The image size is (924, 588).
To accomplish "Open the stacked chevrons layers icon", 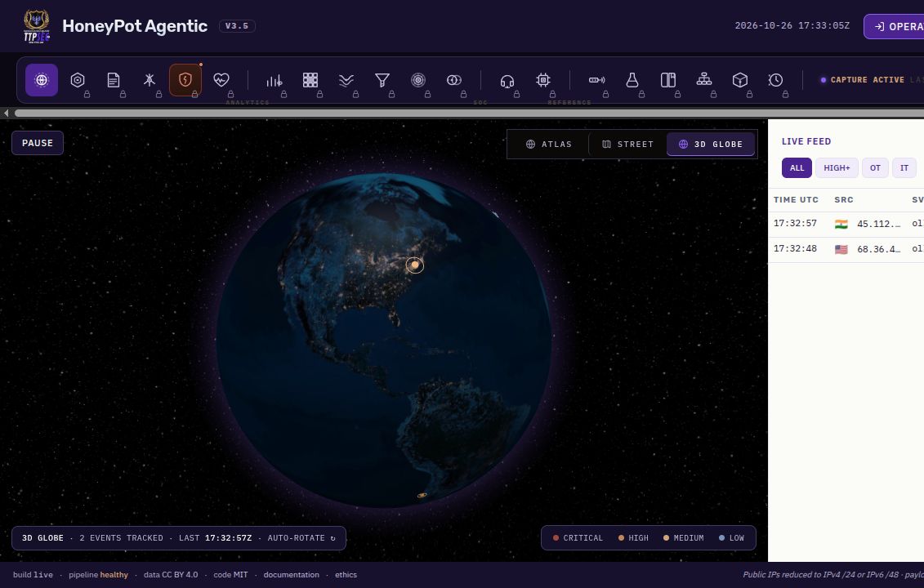I will (x=346, y=80).
